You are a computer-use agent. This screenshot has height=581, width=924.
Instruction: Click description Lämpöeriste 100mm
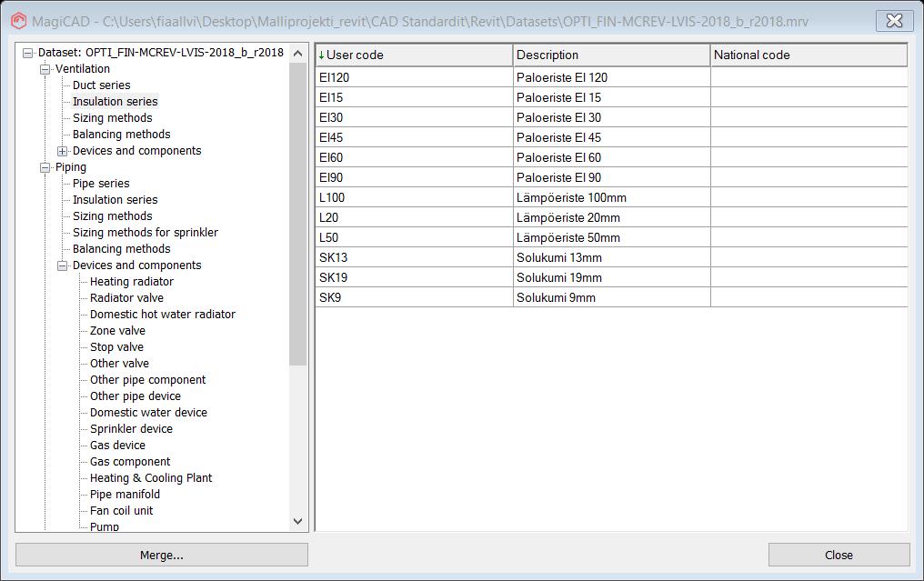(571, 198)
